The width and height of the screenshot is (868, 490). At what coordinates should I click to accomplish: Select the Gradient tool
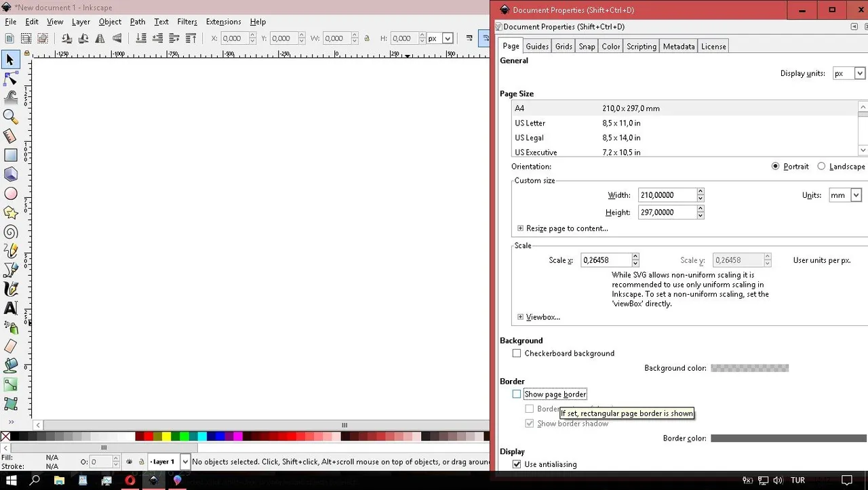pos(10,384)
